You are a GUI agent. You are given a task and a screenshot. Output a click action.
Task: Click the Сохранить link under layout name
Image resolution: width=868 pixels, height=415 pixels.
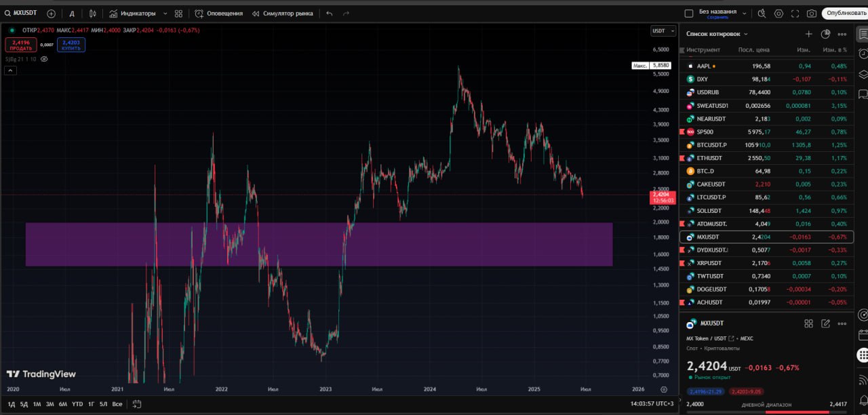point(717,17)
